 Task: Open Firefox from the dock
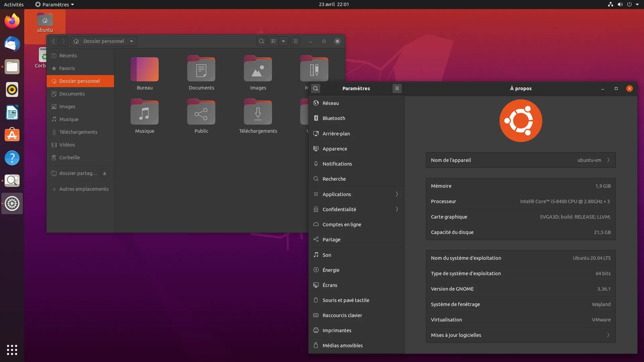[x=12, y=21]
